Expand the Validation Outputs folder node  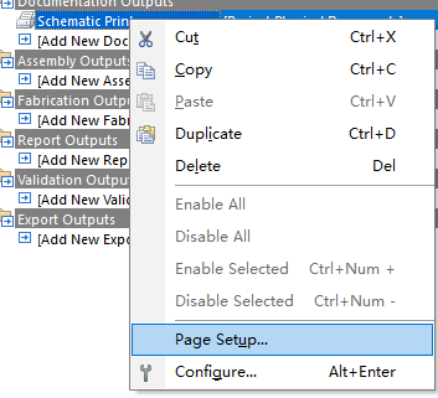7,181
